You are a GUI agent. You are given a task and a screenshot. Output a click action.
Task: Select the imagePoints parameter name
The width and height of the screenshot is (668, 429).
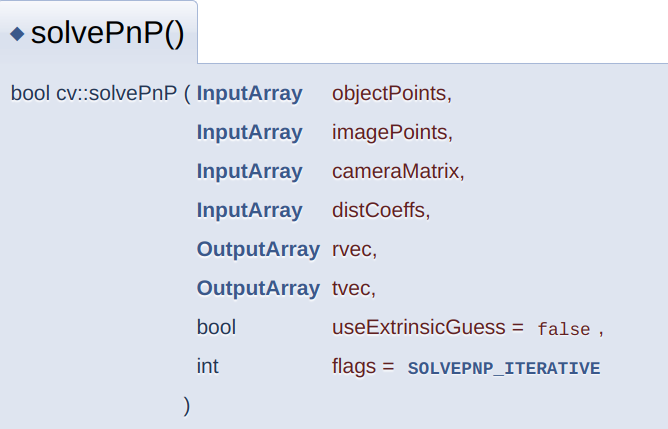coord(390,132)
